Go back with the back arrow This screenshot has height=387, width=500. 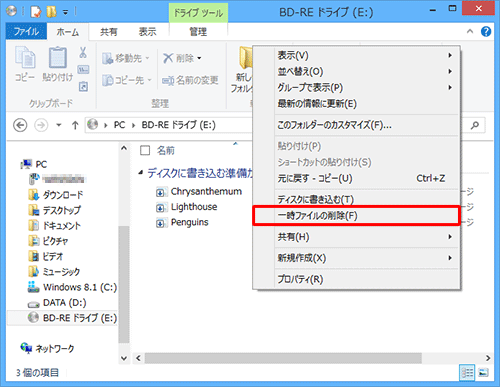pos(20,126)
